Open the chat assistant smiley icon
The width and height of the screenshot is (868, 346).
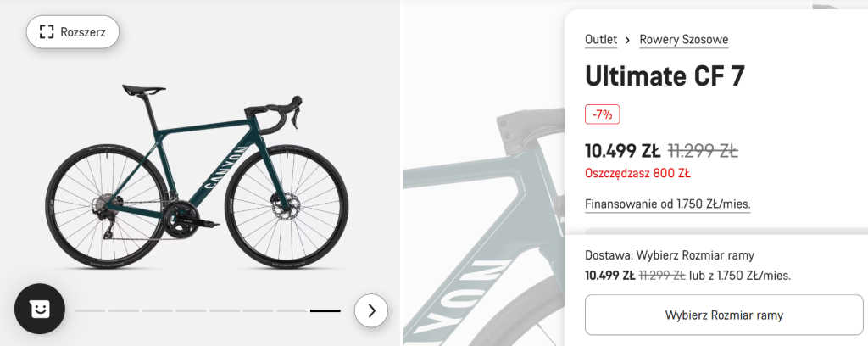(40, 310)
